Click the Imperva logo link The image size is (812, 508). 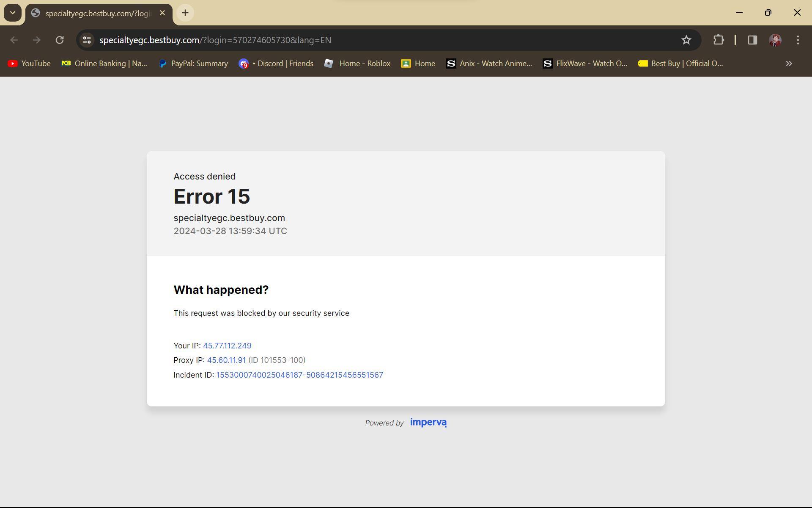pos(428,422)
